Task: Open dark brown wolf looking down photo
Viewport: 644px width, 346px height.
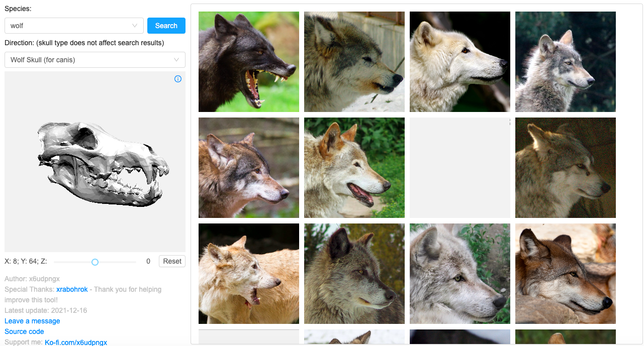Action: tap(354, 274)
